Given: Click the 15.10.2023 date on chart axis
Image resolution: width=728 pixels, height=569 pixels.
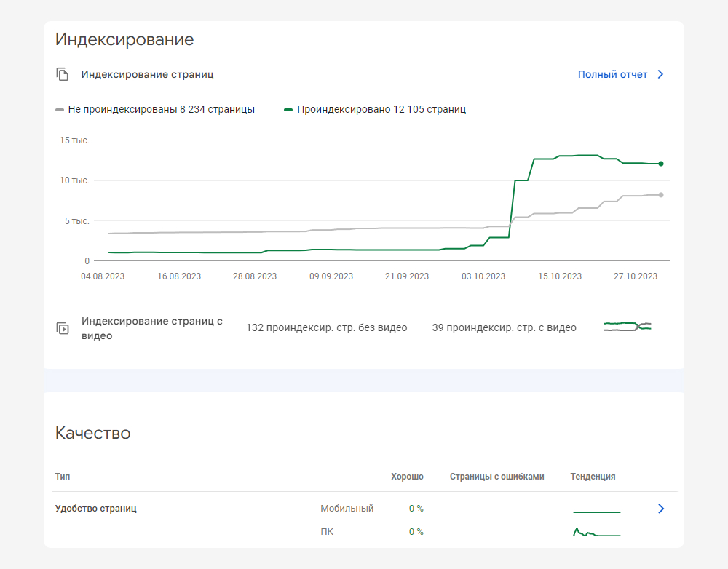Looking at the screenshot, I should tap(560, 276).
